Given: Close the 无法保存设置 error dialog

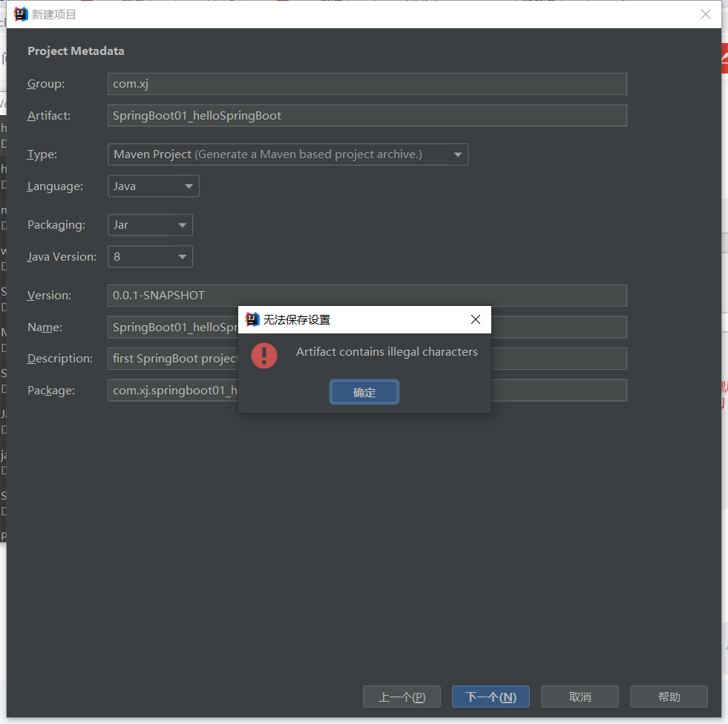Looking at the screenshot, I should [476, 319].
